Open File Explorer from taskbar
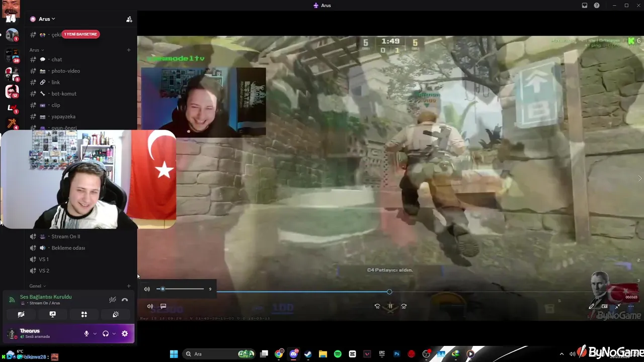 pos(323,354)
